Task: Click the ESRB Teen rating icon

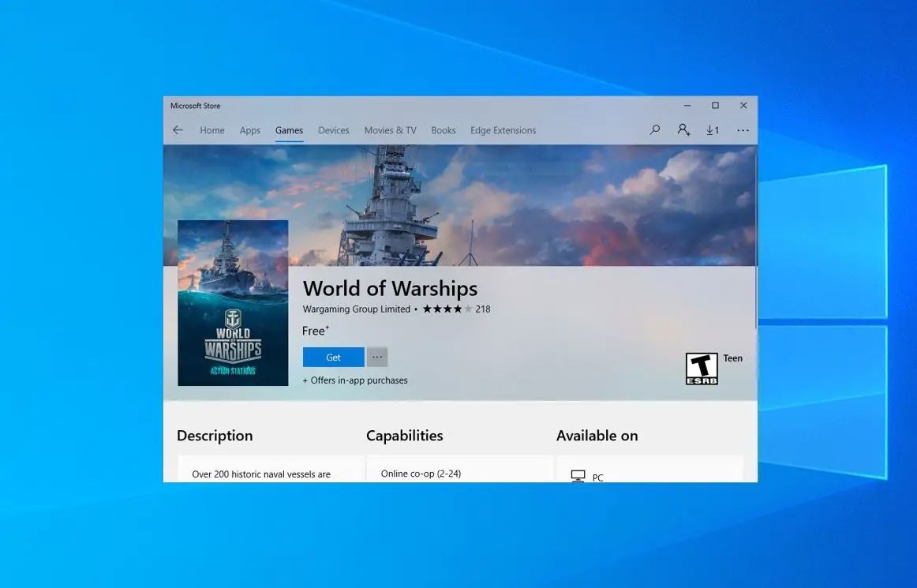Action: coord(702,368)
